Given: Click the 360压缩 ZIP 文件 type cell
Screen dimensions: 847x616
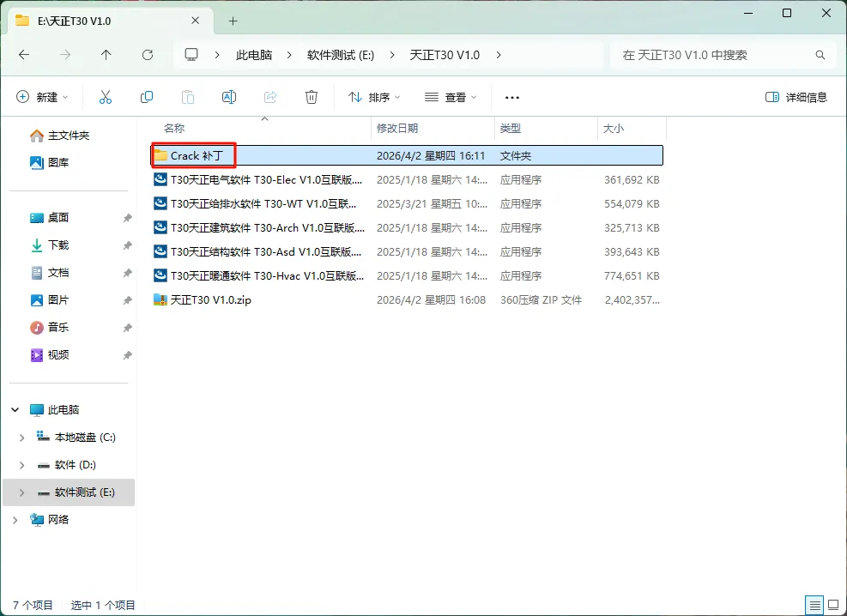Looking at the screenshot, I should (541, 299).
